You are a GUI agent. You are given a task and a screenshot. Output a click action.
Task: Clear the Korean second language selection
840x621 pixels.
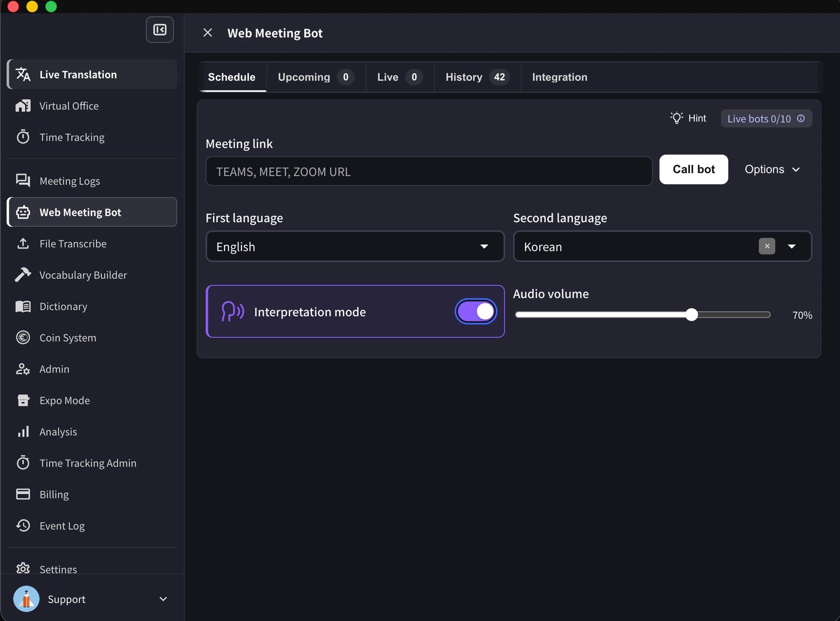[767, 246]
